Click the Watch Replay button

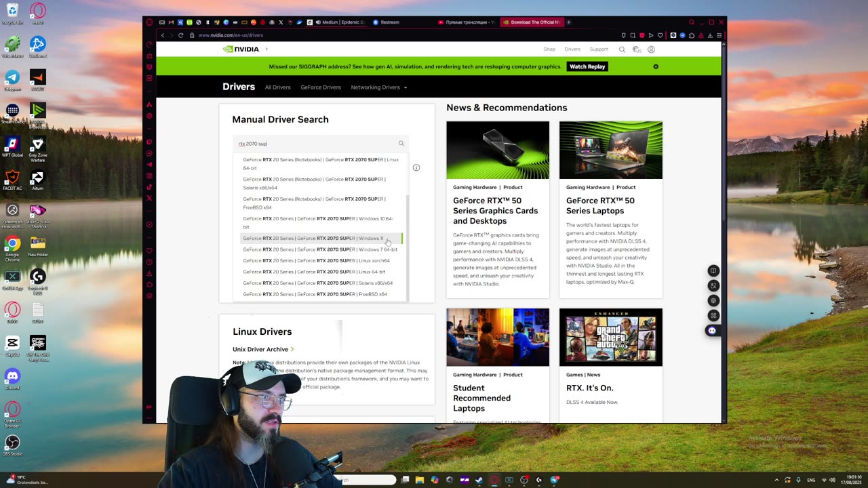[587, 66]
